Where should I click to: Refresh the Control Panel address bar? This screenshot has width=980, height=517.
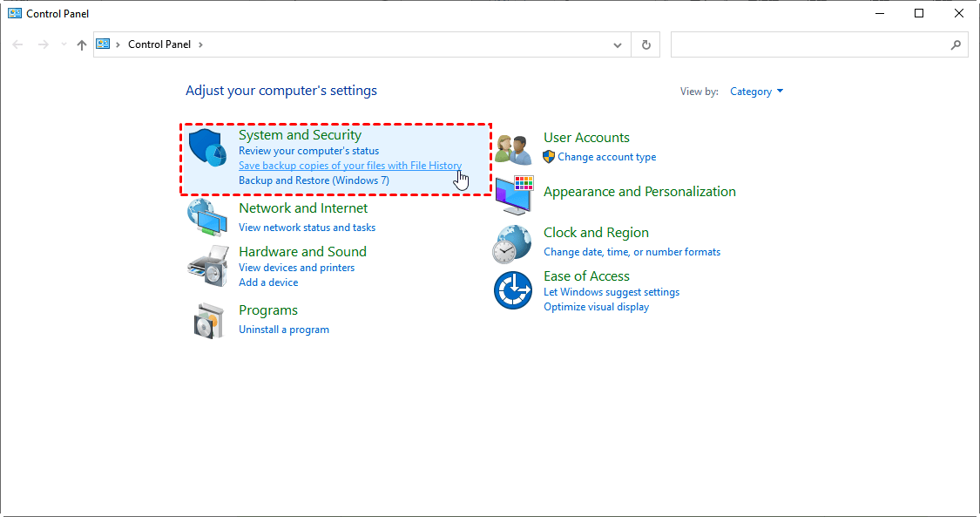(x=645, y=44)
